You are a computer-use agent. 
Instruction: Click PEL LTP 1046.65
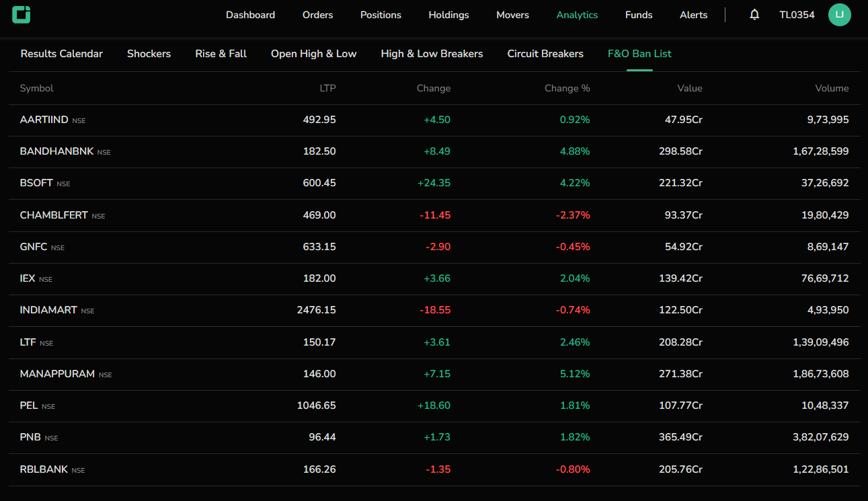pos(316,406)
